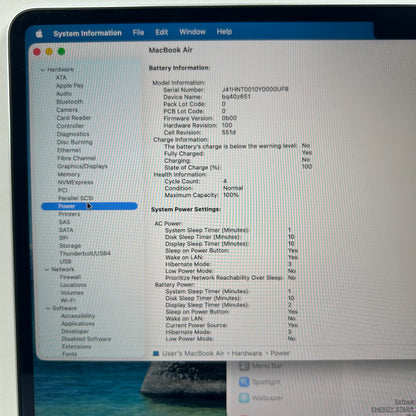Click User's MacBook Air in path bar
The height and width of the screenshot is (416, 416).
tap(193, 353)
